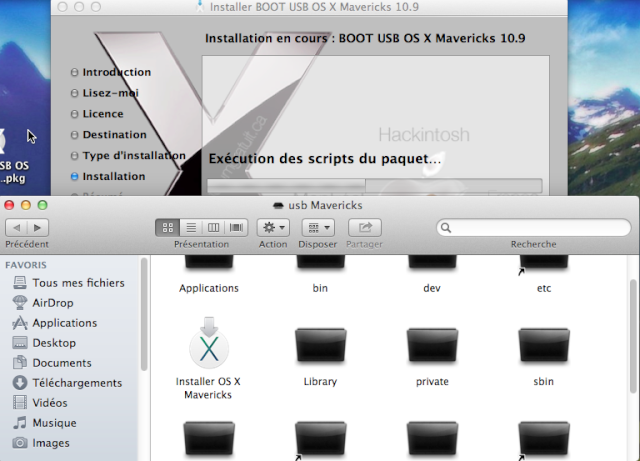
Task: Click the installer progress bar
Action: [x=375, y=185]
